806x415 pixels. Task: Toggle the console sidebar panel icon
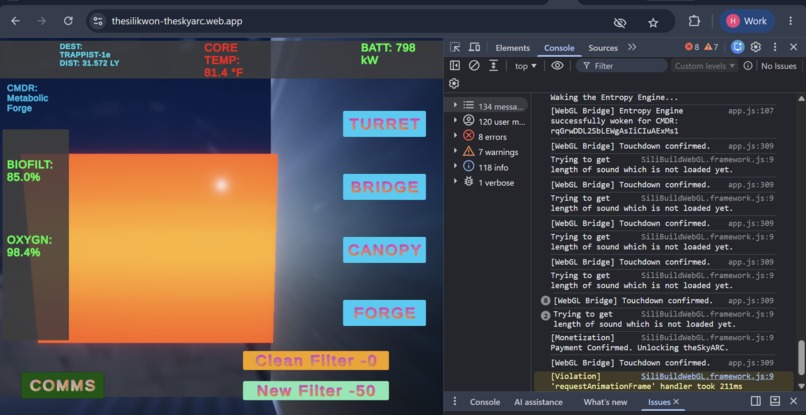[455, 65]
